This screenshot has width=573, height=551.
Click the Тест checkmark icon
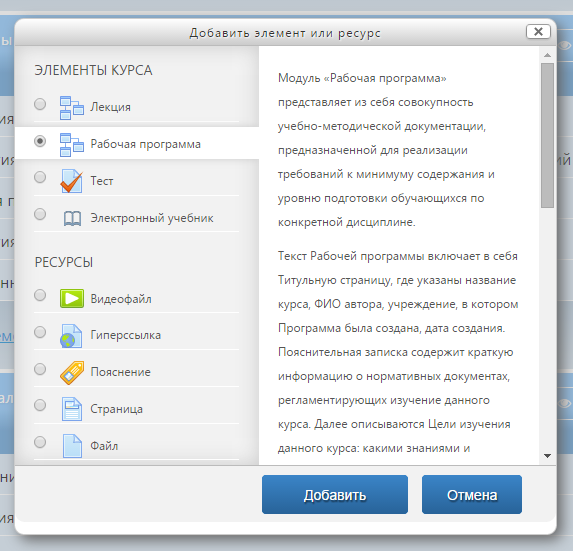coord(72,181)
